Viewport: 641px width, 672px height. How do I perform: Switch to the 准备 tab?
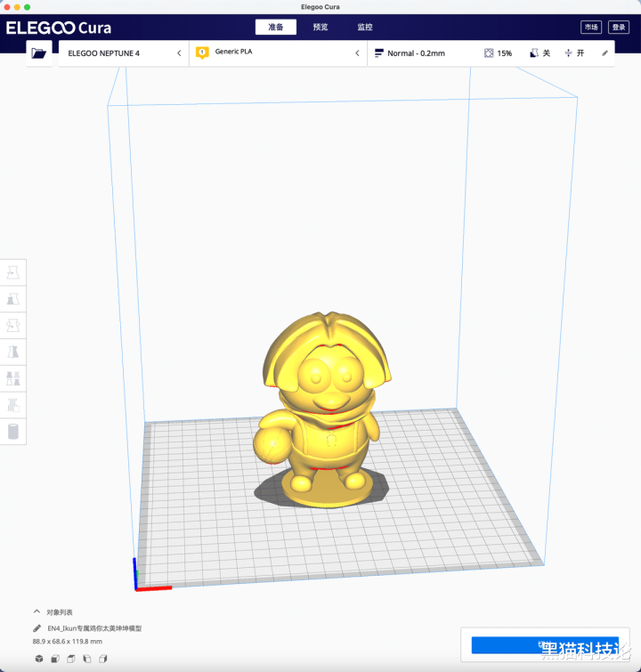coord(276,27)
